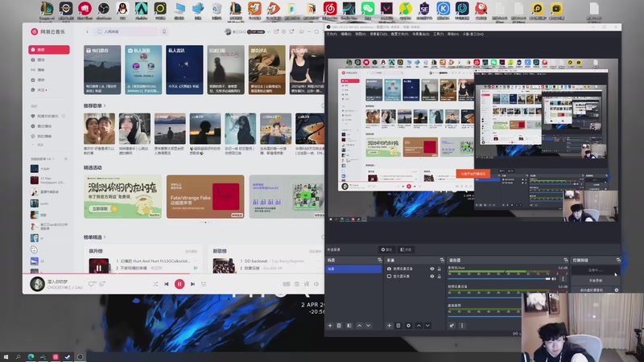Add a new scene in OBS

(330, 326)
